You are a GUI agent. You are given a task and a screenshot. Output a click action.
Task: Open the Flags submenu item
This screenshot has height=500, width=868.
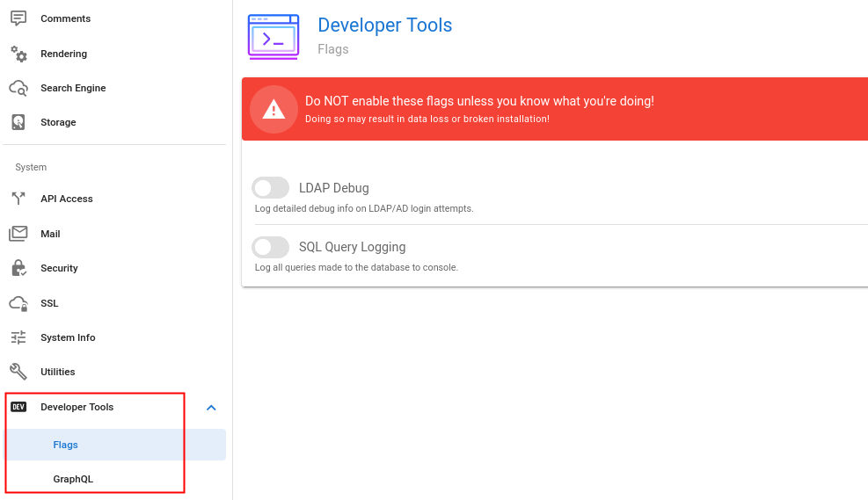(x=66, y=445)
